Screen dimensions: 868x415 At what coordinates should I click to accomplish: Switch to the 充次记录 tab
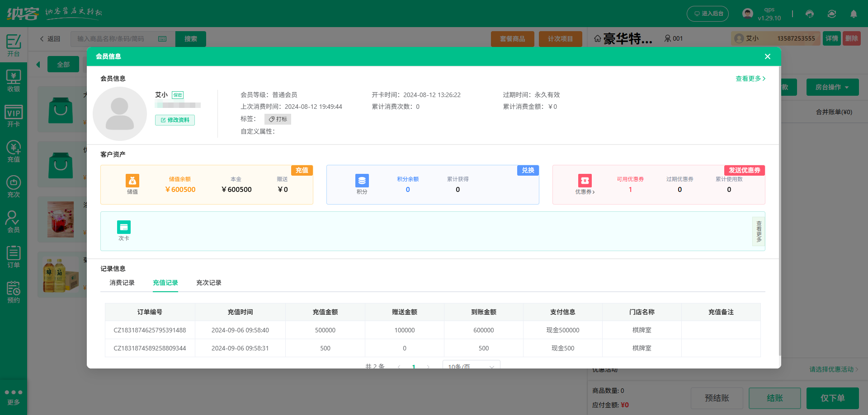(208, 283)
